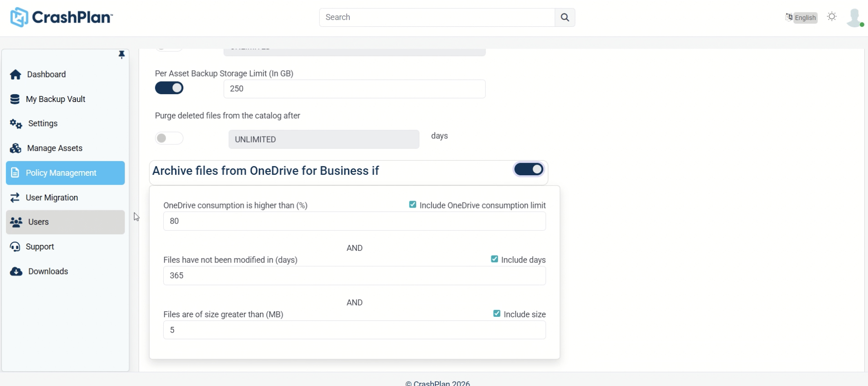Click the Manage Assets cubes icon

[x=15, y=148]
